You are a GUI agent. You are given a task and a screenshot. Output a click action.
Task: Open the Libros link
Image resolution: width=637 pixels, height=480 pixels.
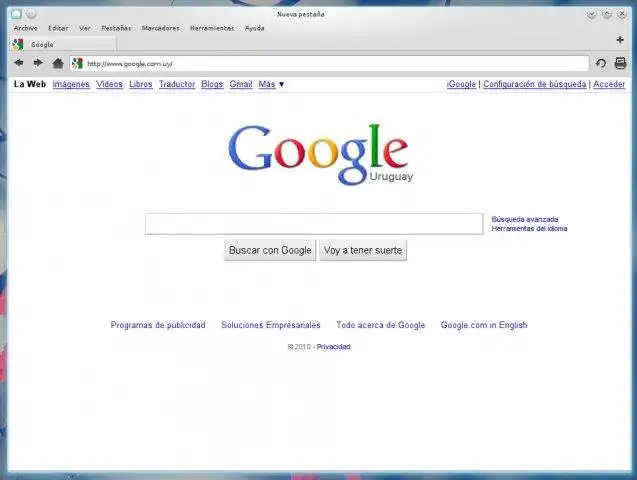pyautogui.click(x=141, y=84)
